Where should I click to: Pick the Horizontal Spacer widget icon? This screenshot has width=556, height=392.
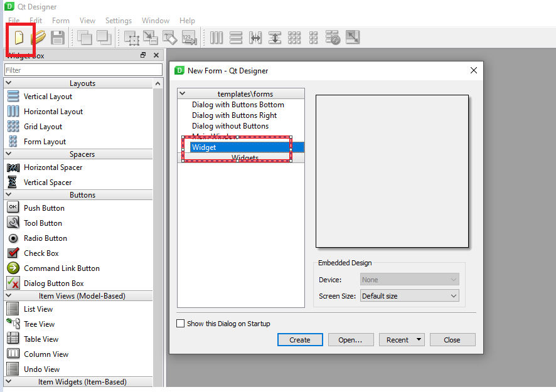pos(13,167)
